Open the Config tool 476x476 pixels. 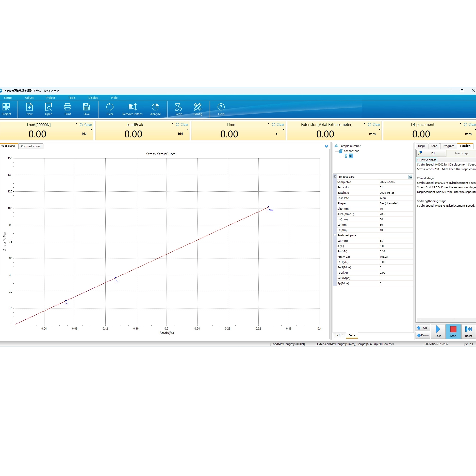198,109
